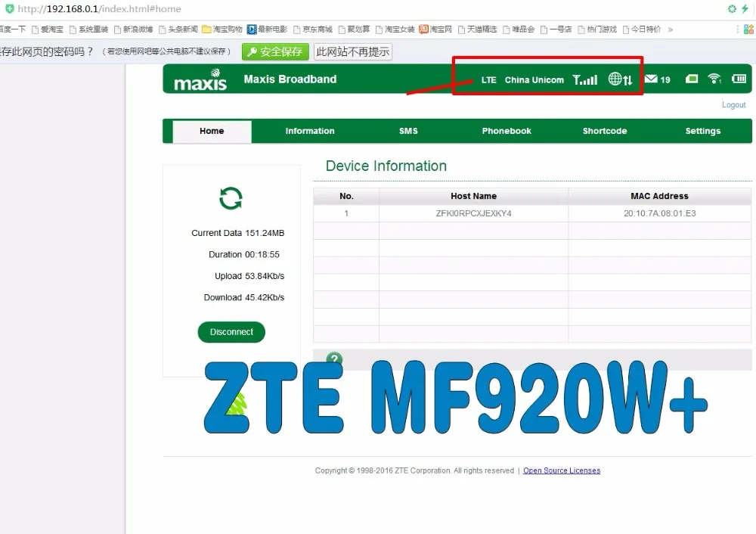The height and width of the screenshot is (534, 756).
Task: Go to the Phonebook tab
Action: [507, 131]
